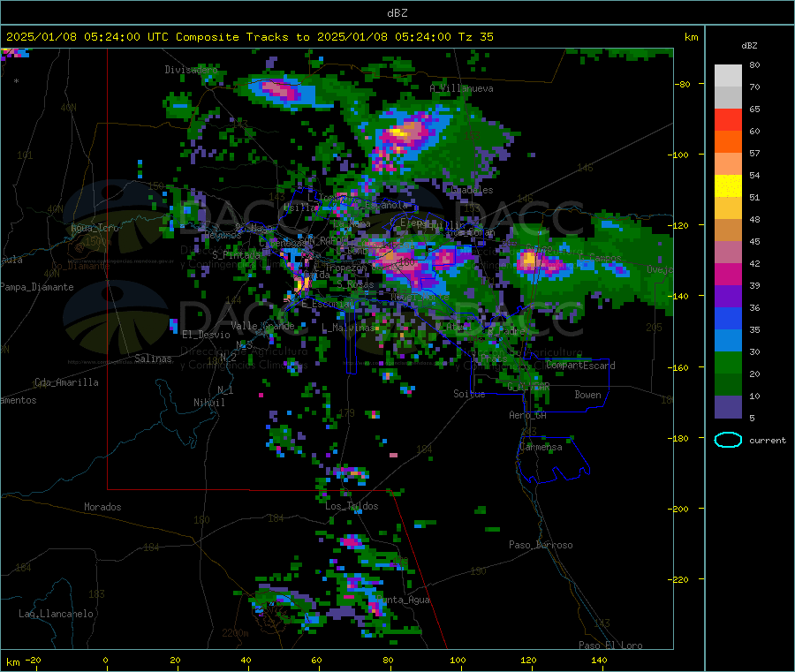Click the Morados location label

coord(102,507)
